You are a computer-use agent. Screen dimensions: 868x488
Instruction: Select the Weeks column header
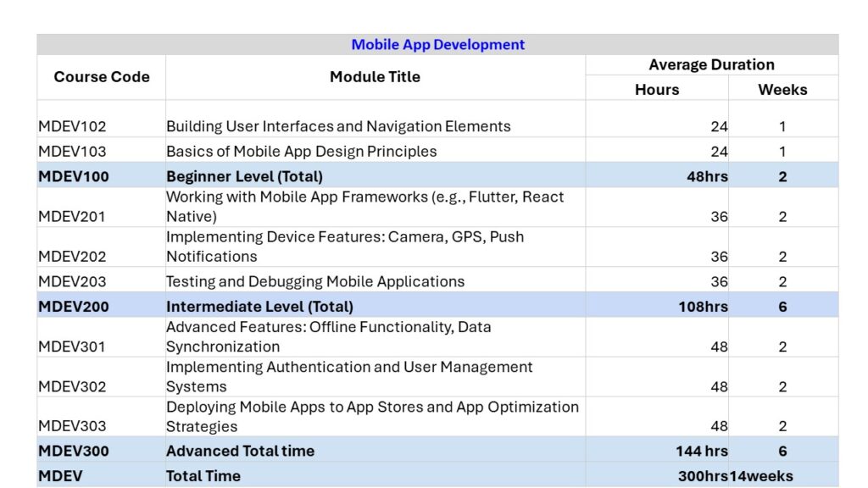782,89
